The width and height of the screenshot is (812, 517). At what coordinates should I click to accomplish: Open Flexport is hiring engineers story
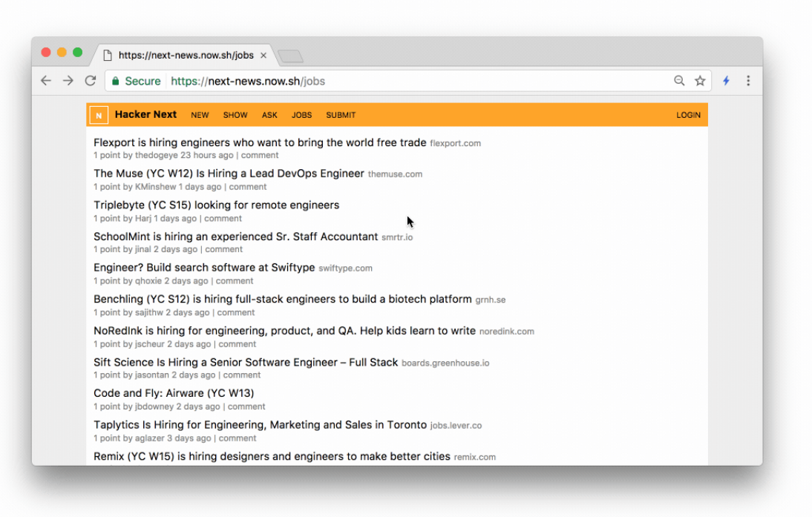(260, 142)
